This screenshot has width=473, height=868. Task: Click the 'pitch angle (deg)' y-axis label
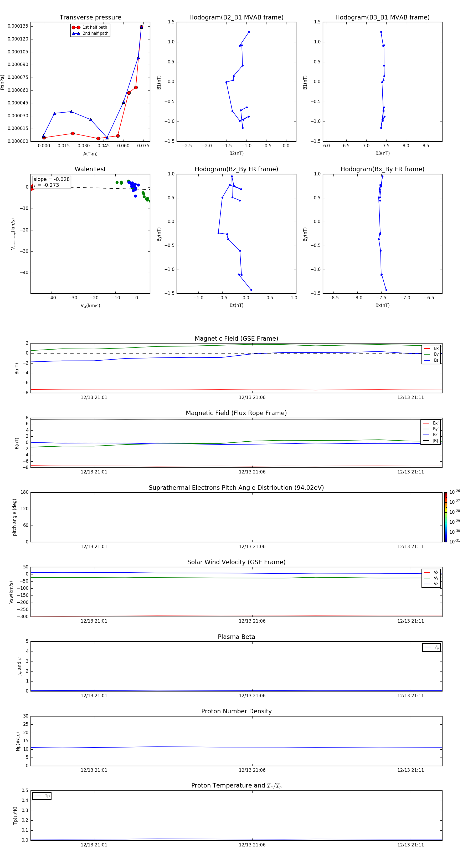(14, 517)
